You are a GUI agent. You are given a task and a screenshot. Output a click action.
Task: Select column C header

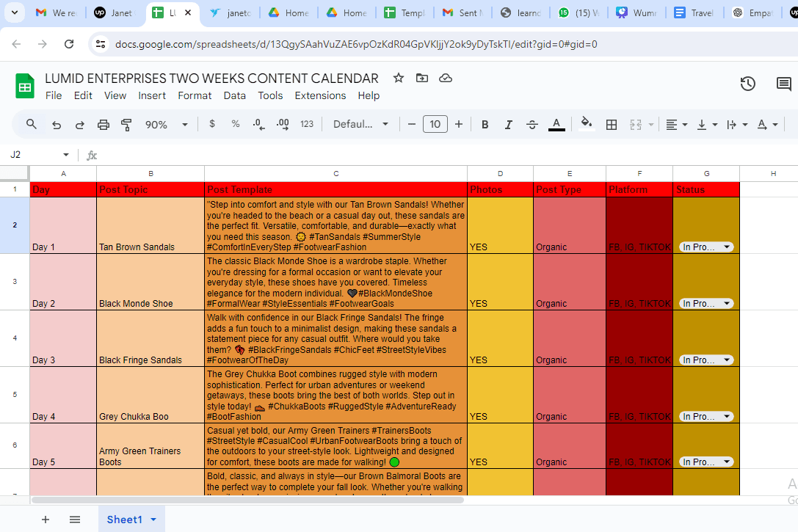[336, 173]
